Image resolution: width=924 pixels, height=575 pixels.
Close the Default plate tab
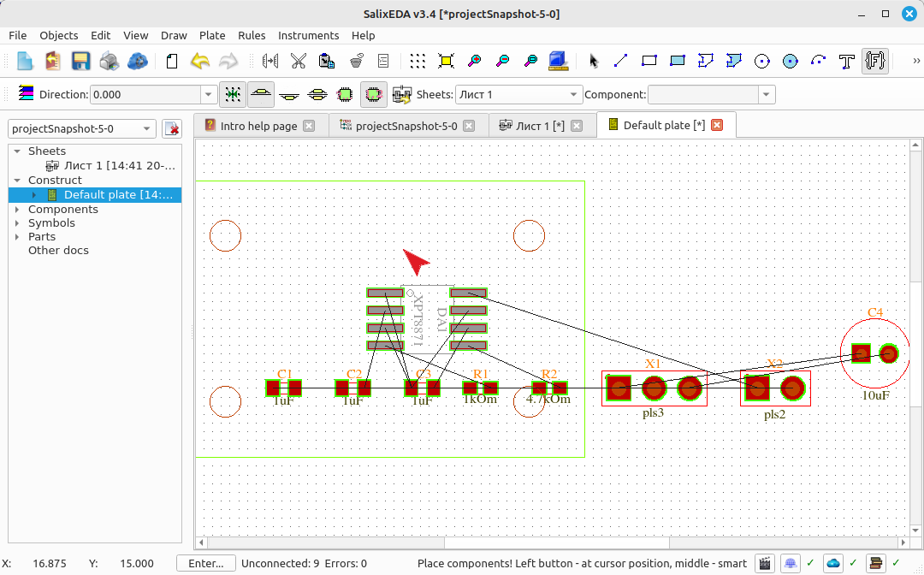tap(717, 125)
